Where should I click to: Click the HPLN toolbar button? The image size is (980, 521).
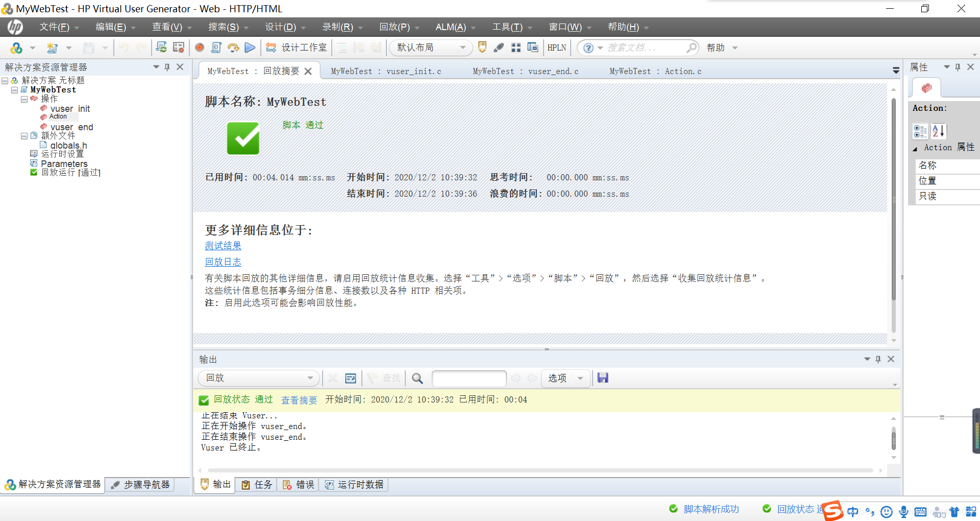(557, 48)
